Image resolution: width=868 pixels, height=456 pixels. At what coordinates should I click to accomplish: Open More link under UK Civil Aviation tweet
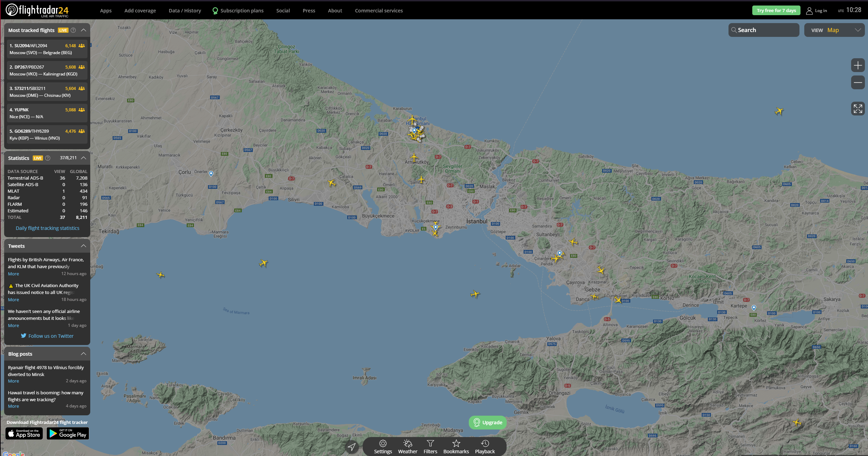(13, 300)
